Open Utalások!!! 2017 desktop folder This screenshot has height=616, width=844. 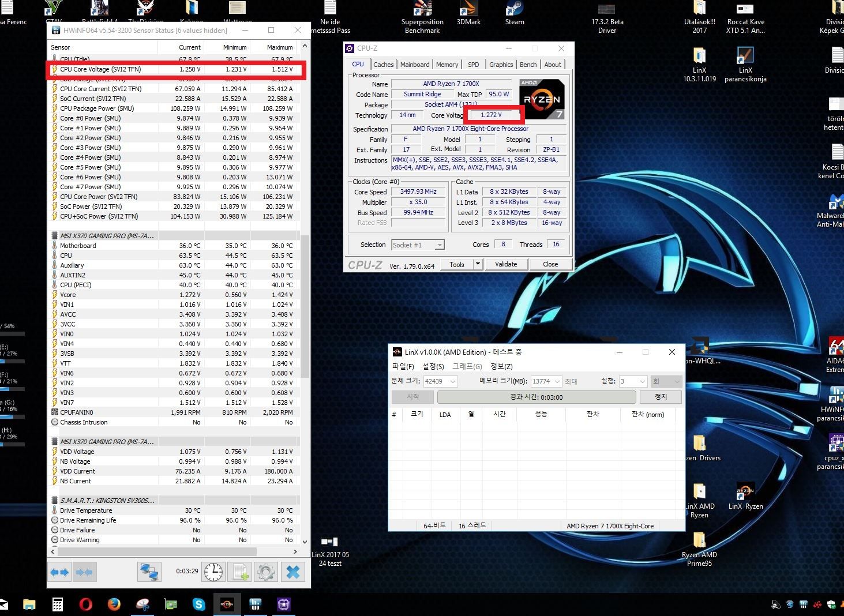[699, 18]
